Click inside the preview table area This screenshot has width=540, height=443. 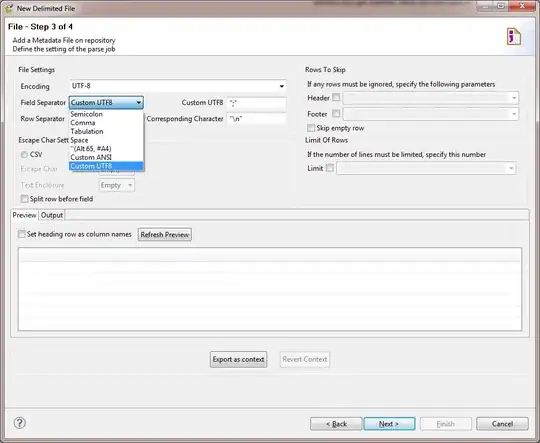(270, 289)
